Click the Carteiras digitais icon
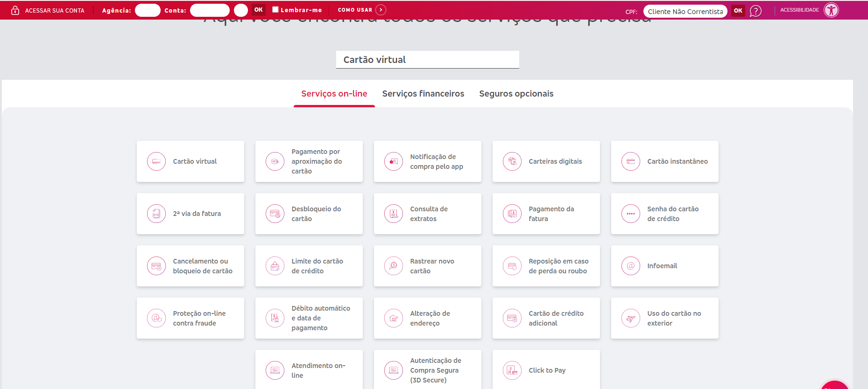868x389 pixels. pos(512,161)
